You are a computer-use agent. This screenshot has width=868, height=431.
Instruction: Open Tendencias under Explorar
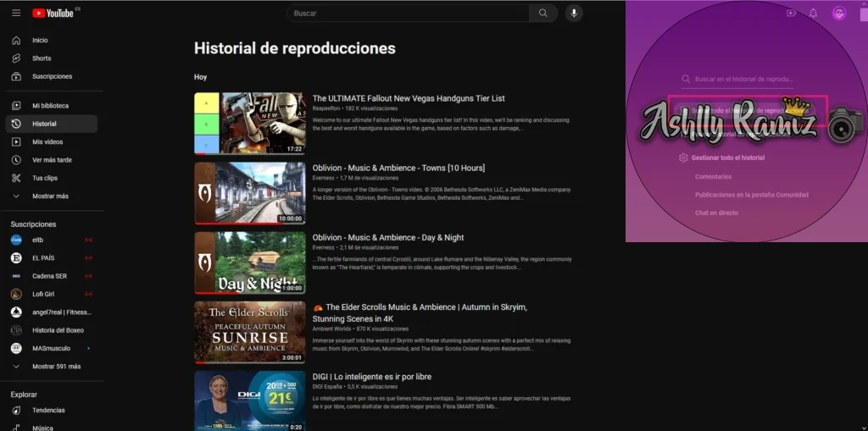point(48,411)
